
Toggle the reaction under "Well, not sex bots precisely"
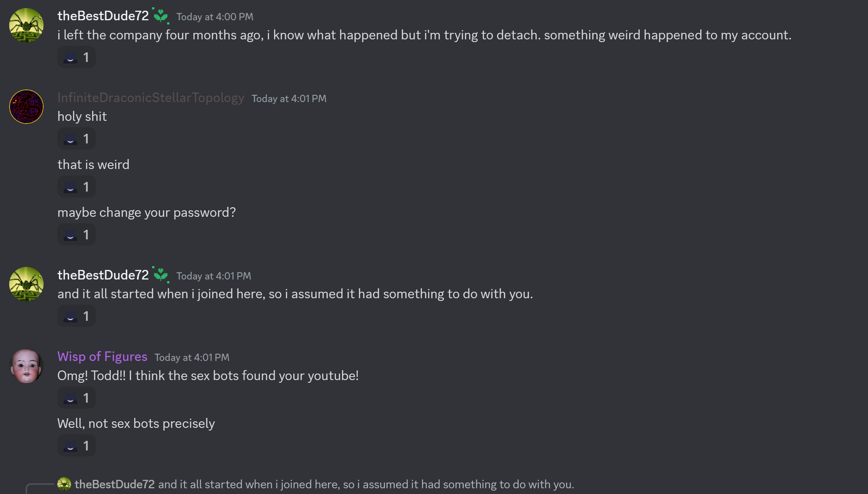click(x=76, y=446)
